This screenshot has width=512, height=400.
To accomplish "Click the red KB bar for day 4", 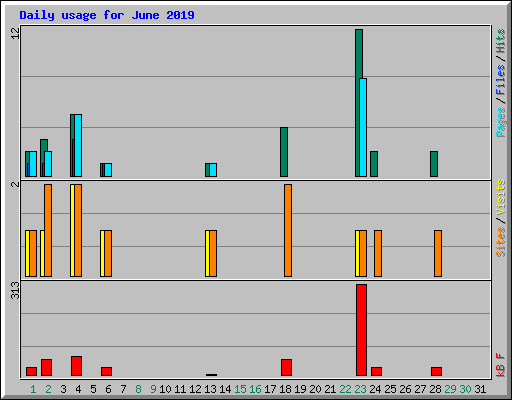I will (77, 366).
